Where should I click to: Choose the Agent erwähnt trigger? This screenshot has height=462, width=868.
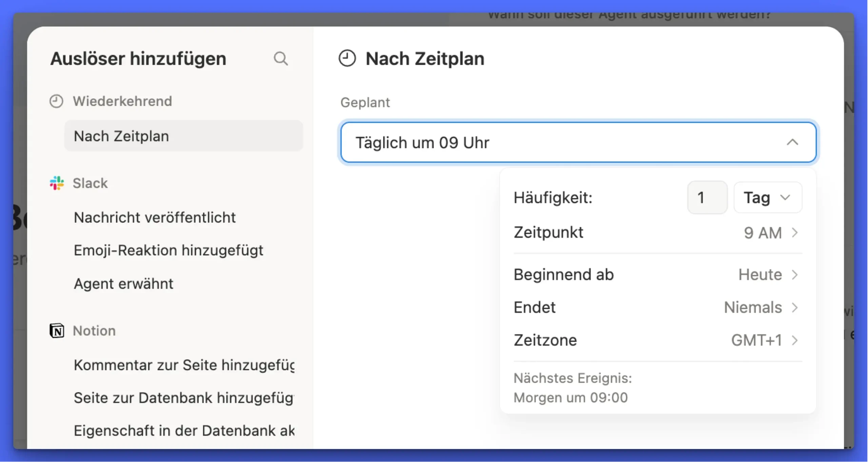123,284
